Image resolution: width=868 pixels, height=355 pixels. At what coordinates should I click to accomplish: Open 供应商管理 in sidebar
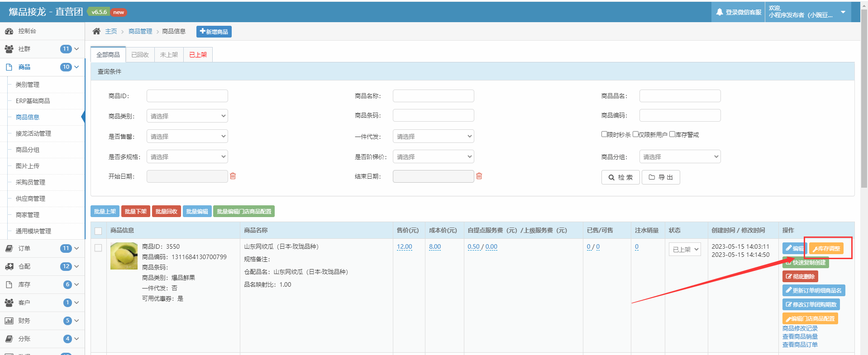[x=30, y=199]
